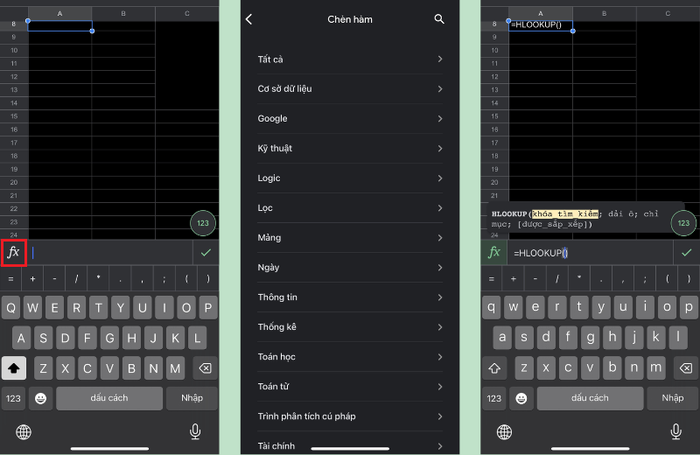Image resolution: width=700 pixels, height=455 pixels.
Task: Open search in Chèn hàm screen
Action: [x=439, y=19]
